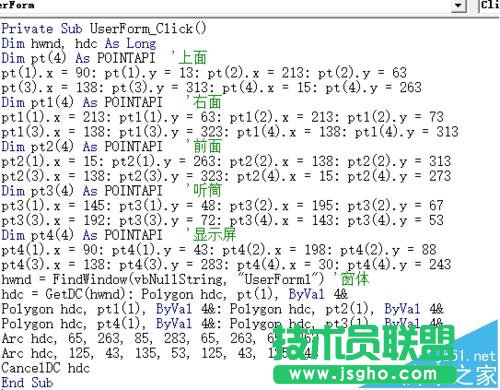Click the line starting 'Polygon hdc, pt1(1)'
The image size is (500, 390).
222,309
